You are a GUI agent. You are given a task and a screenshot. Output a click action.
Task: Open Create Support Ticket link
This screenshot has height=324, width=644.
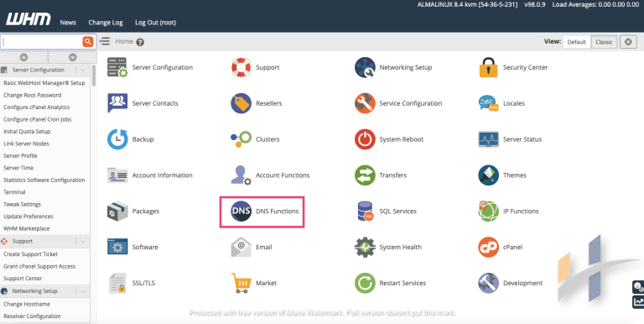[x=30, y=254]
